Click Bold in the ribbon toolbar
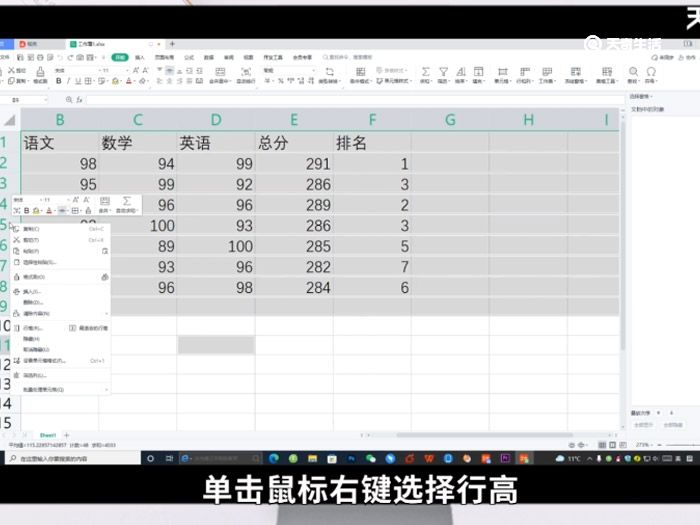Screen dimensions: 700x525 click(x=58, y=81)
